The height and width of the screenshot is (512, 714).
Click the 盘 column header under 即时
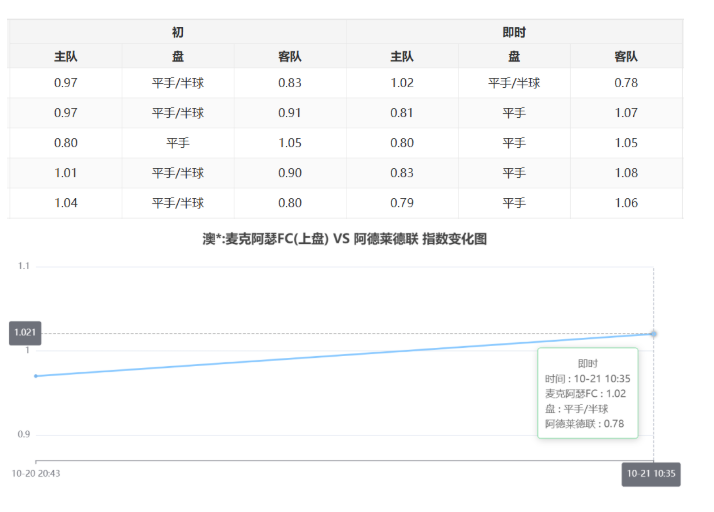tap(514, 57)
